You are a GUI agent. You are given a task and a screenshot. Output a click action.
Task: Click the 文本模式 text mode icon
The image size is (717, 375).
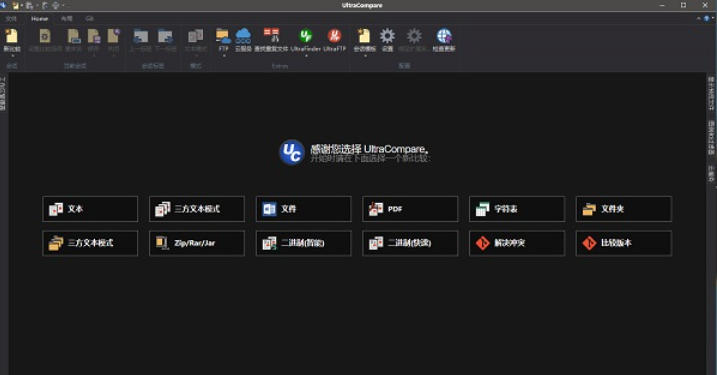196,36
